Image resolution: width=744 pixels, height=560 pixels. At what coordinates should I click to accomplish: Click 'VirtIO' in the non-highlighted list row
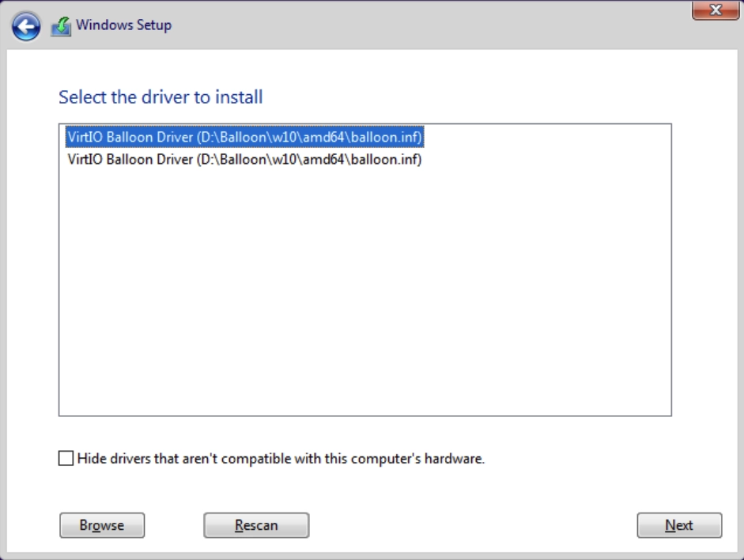(85, 160)
